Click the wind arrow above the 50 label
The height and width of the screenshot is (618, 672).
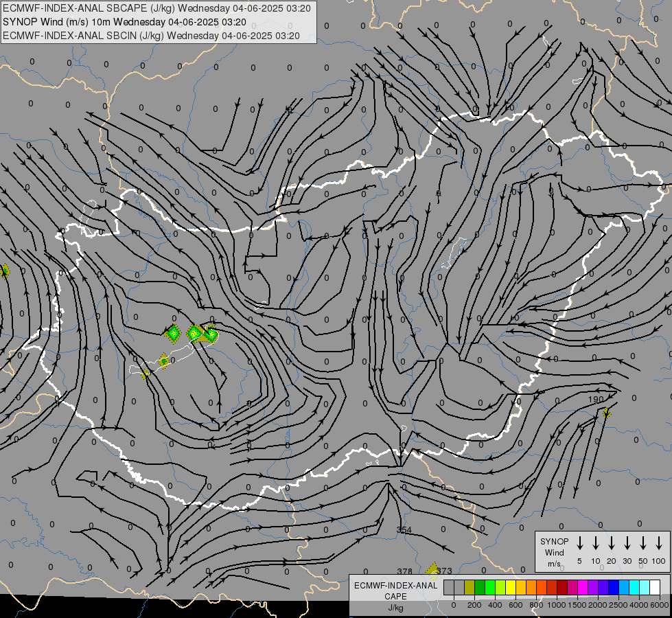coord(643,543)
